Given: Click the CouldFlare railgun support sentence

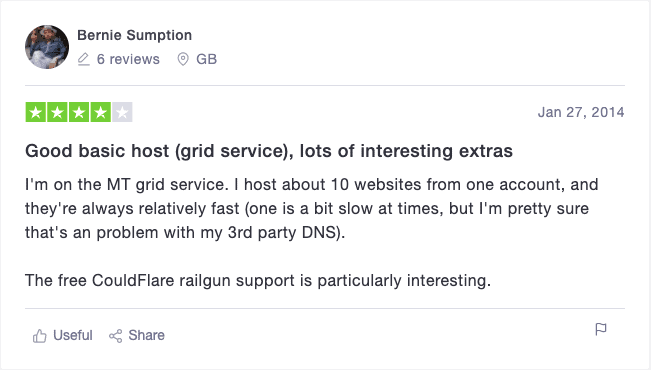Looking at the screenshot, I should click(258, 281).
